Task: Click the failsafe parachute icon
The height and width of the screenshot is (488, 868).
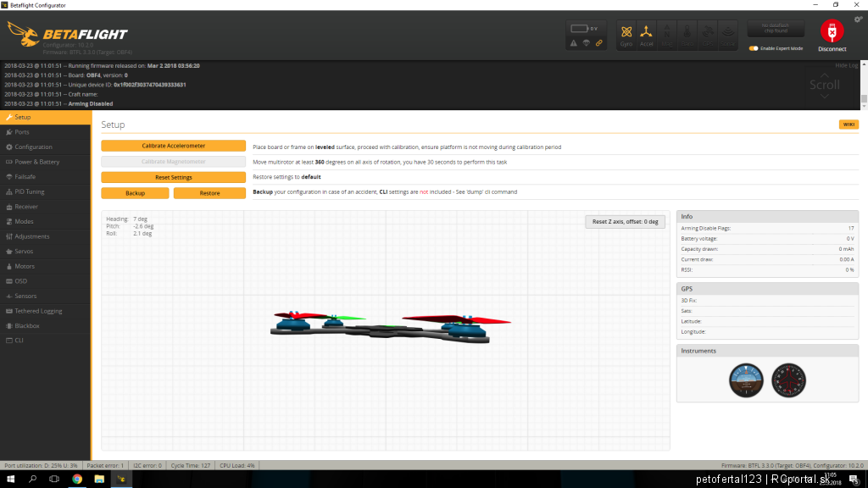Action: pos(587,43)
